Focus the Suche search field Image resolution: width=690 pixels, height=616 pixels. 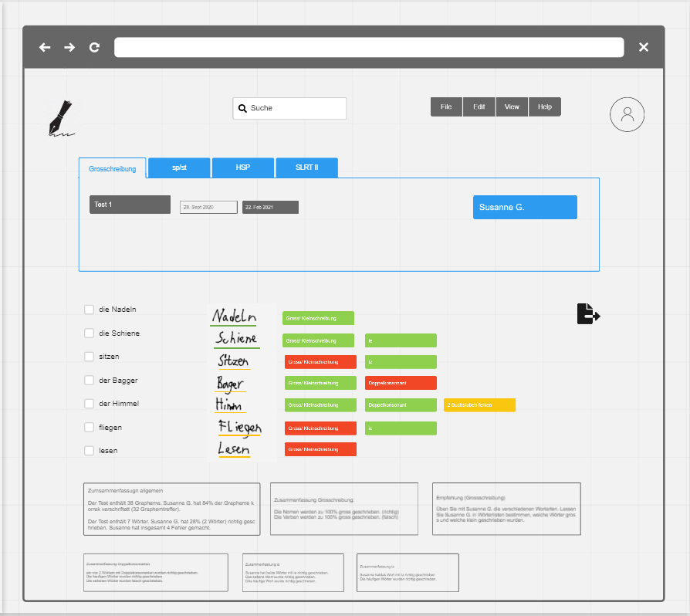(289, 108)
